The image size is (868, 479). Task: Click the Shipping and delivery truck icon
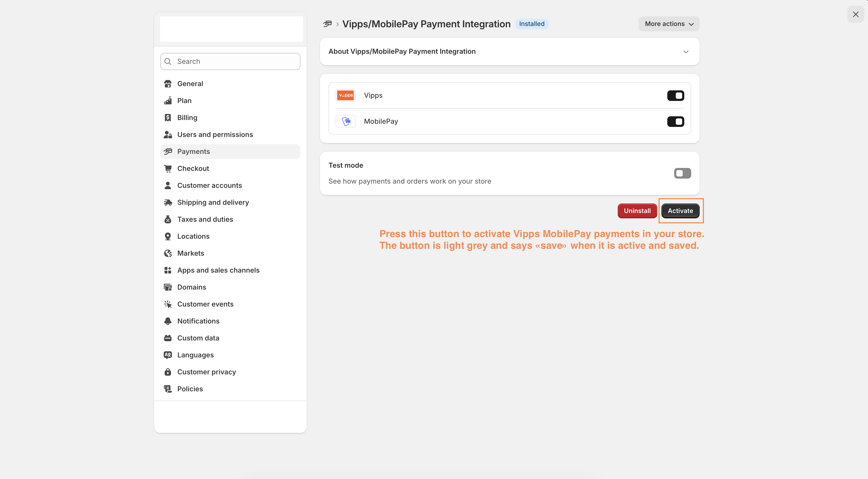pos(168,202)
